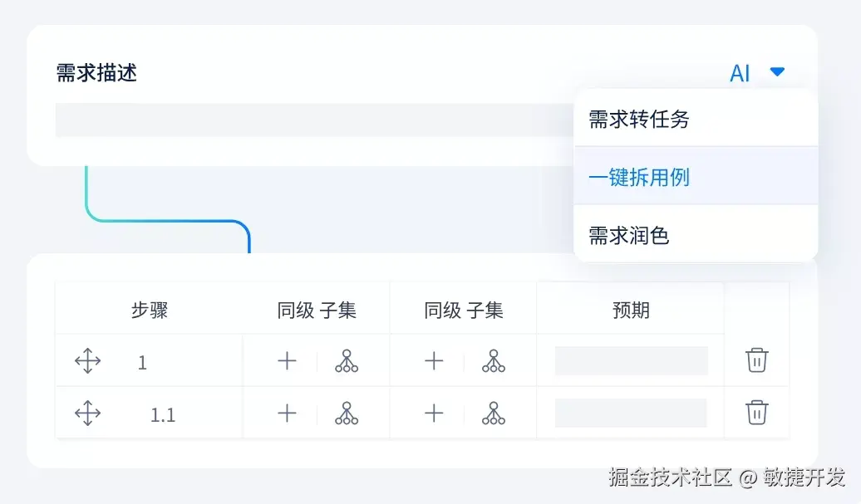
Task: Click the 预期 expected result field of step 1
Action: pos(630,361)
